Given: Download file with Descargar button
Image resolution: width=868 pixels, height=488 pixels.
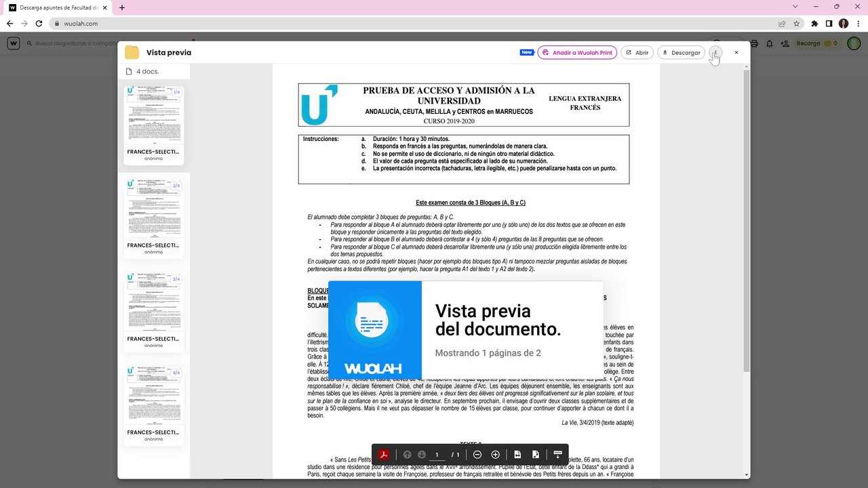Looking at the screenshot, I should click(682, 52).
